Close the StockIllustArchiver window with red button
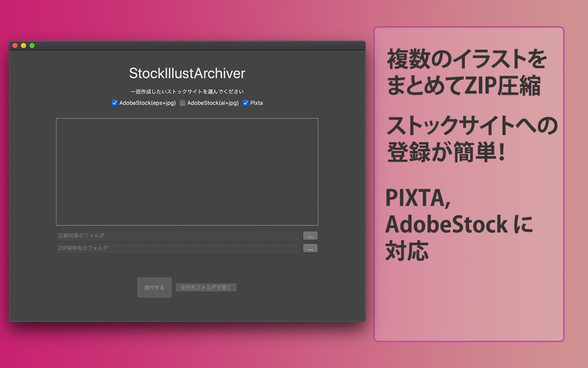The height and width of the screenshot is (368, 588). click(x=15, y=45)
